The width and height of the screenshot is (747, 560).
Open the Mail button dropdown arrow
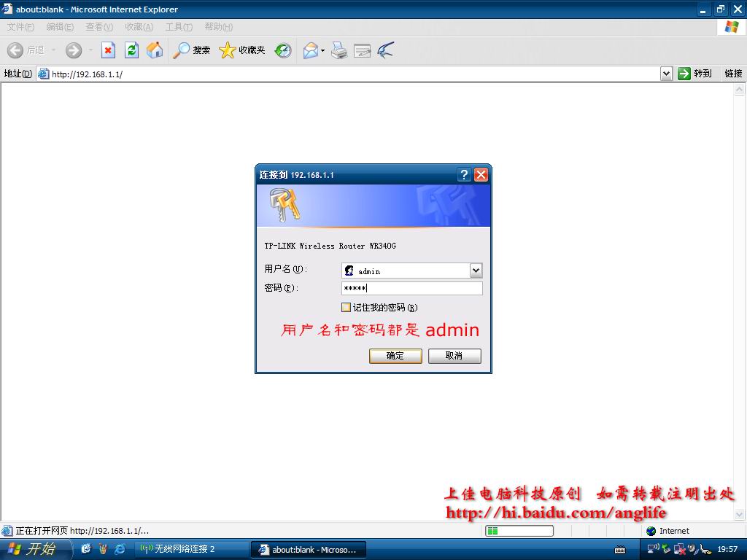(x=322, y=50)
